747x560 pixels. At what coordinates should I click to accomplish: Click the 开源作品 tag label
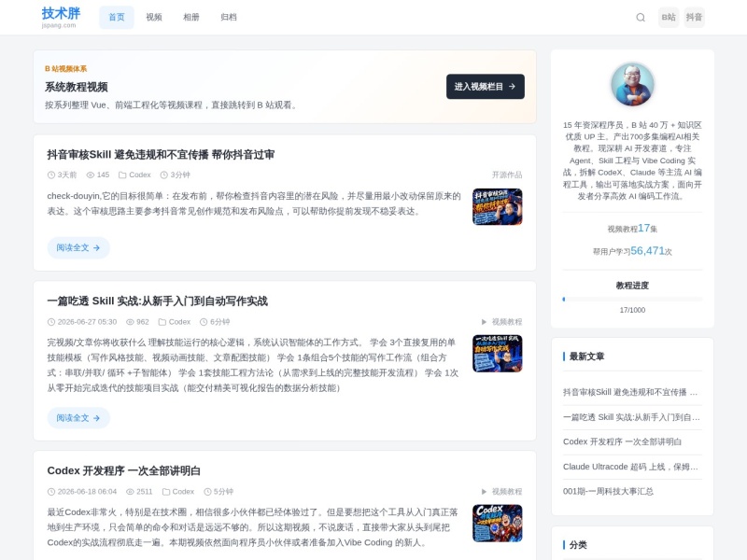[x=507, y=175]
